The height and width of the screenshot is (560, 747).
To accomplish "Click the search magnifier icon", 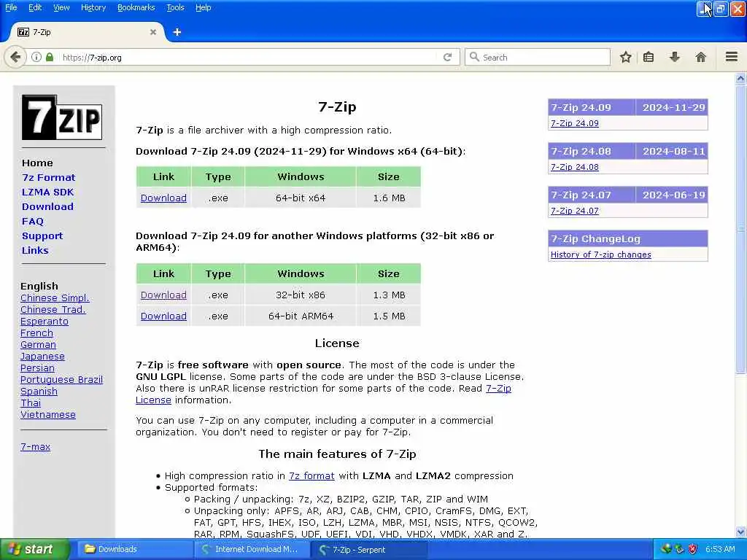I will (474, 57).
